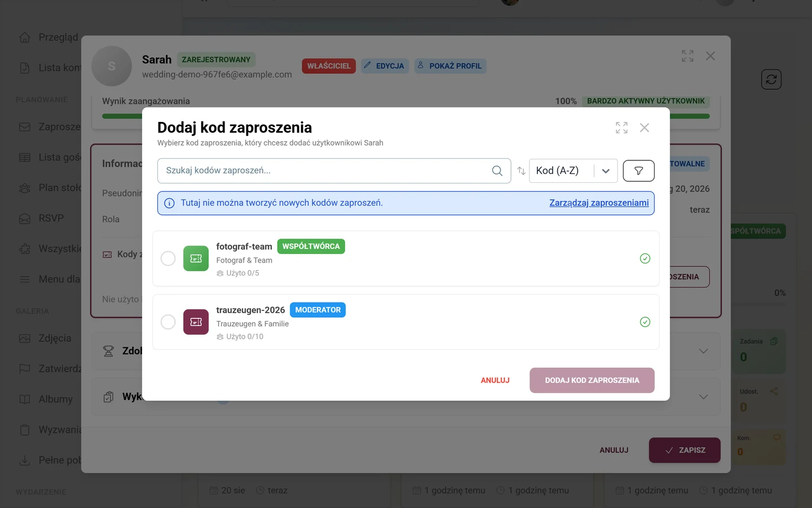Click Zapisz in the user dialog

(x=685, y=450)
